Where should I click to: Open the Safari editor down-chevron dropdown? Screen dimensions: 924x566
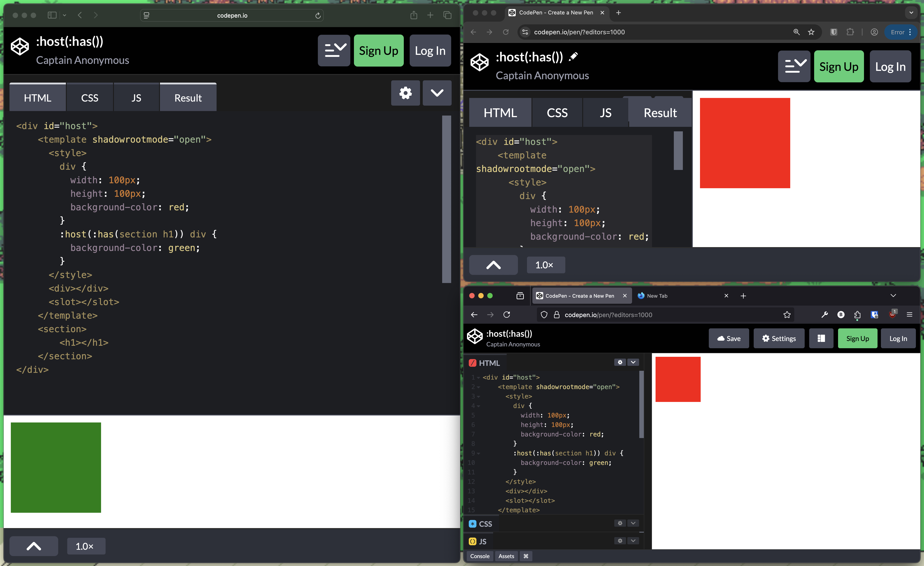tap(437, 93)
